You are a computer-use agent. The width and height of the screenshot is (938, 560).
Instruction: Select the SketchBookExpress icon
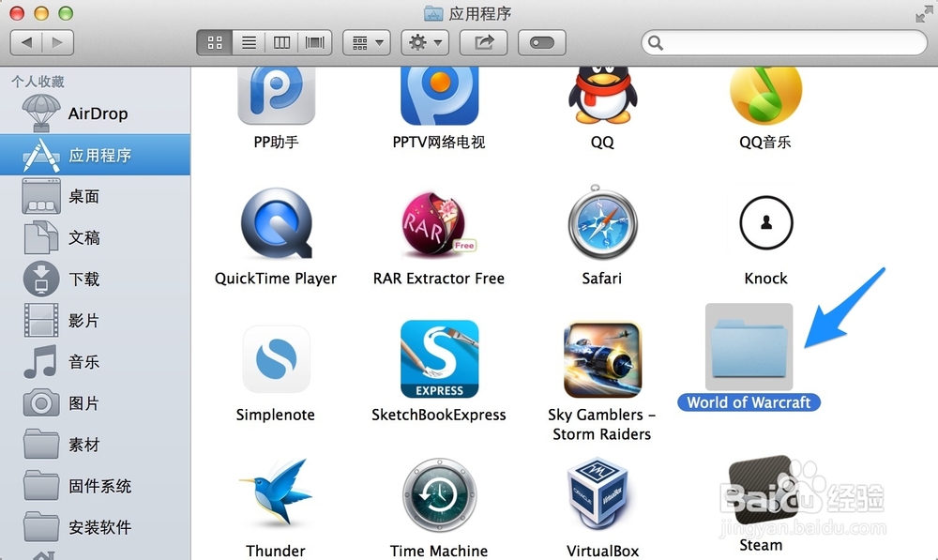pos(439,359)
